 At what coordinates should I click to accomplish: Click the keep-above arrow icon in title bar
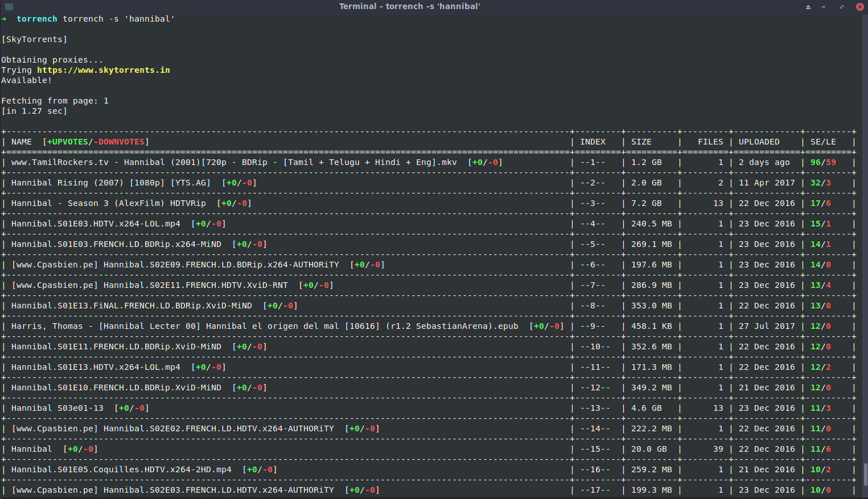[808, 7]
